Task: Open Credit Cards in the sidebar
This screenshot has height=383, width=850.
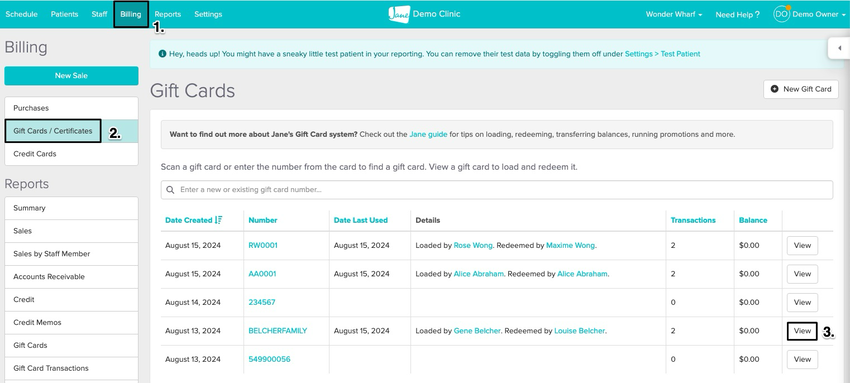Action: click(x=71, y=154)
